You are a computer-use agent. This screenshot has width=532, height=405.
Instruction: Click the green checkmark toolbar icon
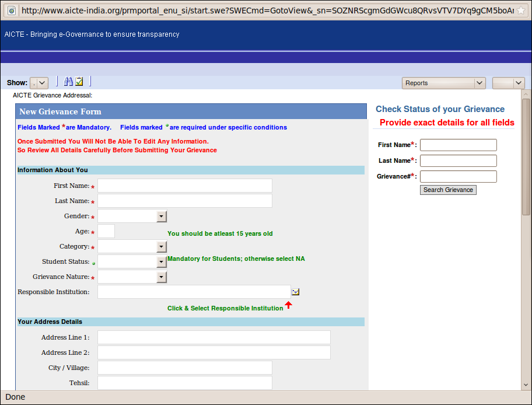pyautogui.click(x=78, y=81)
